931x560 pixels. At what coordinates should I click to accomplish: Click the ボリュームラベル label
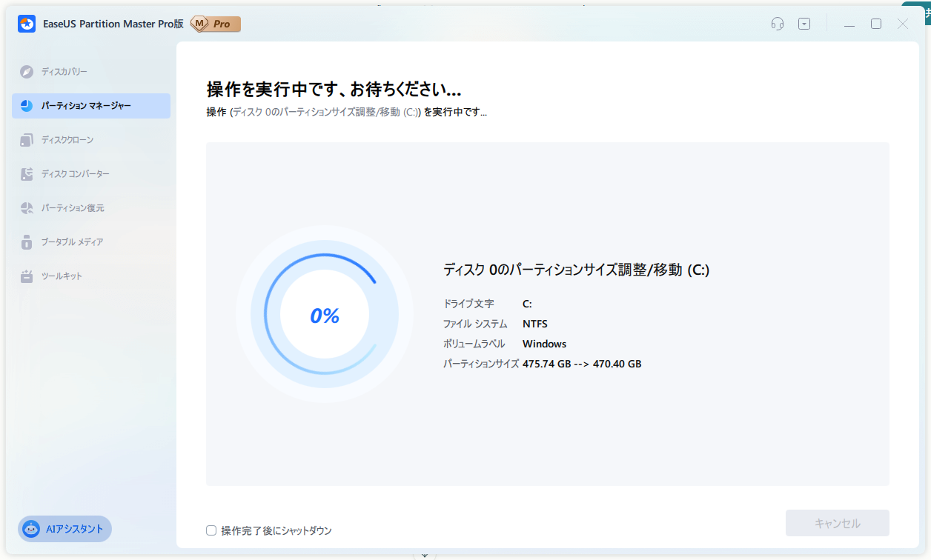pos(474,344)
